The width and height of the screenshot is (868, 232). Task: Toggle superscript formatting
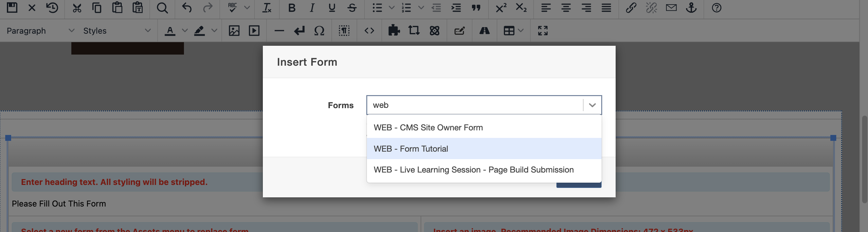pos(501,8)
